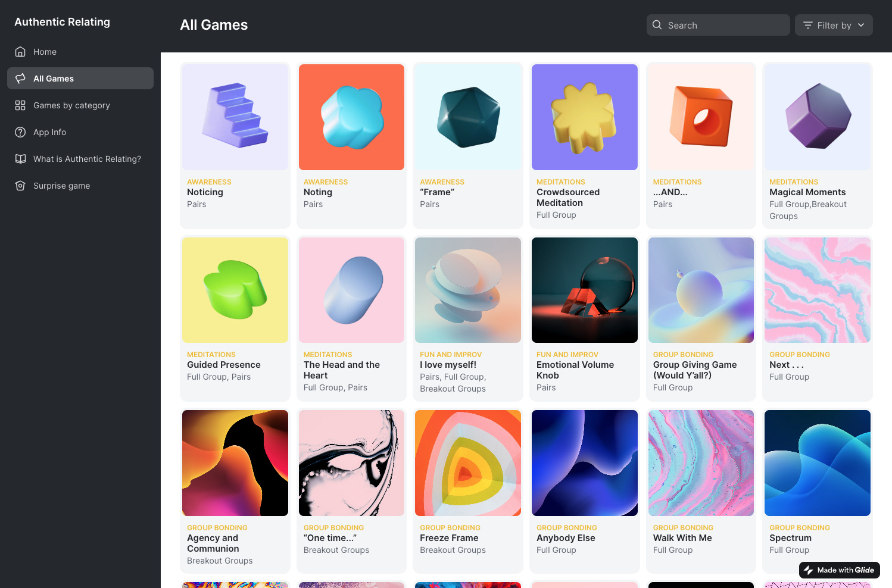
Task: Click the magnifier icon in search box
Action: (657, 25)
